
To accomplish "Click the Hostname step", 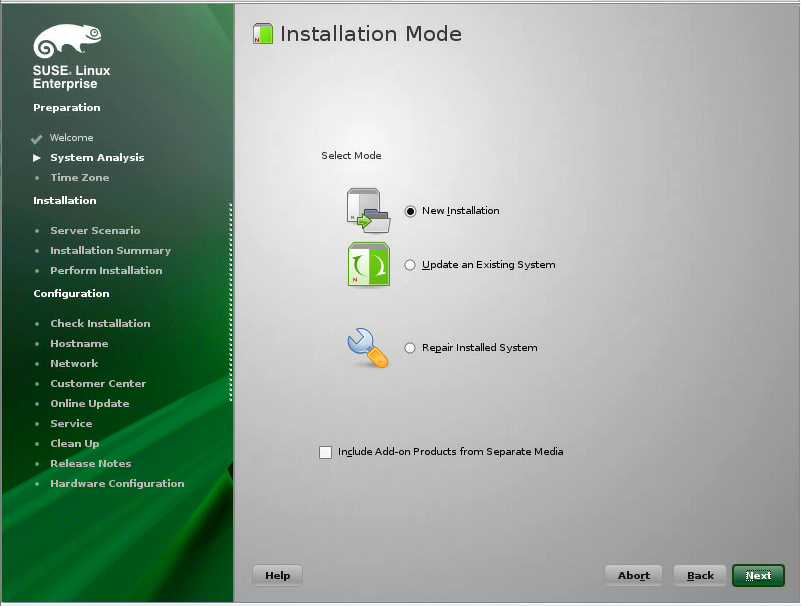I will 79,343.
